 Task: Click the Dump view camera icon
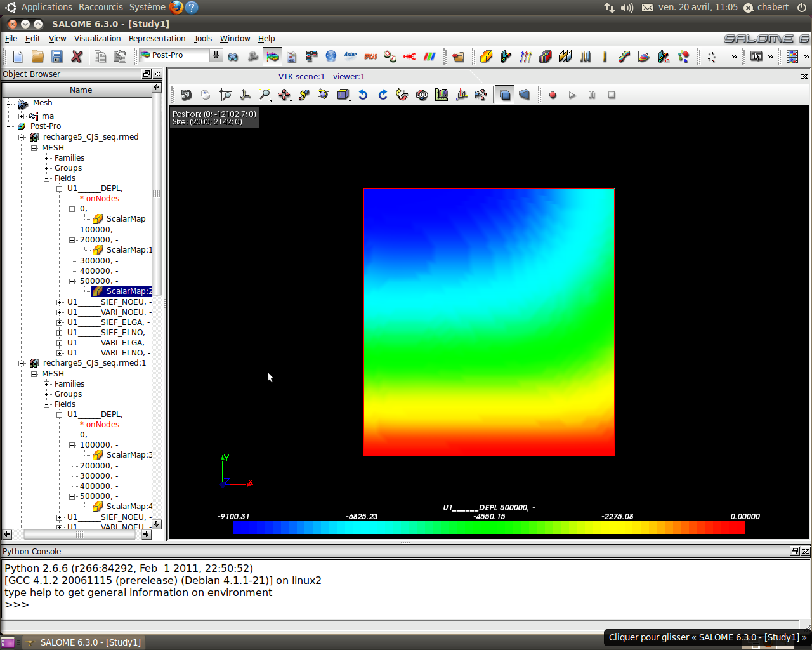186,95
